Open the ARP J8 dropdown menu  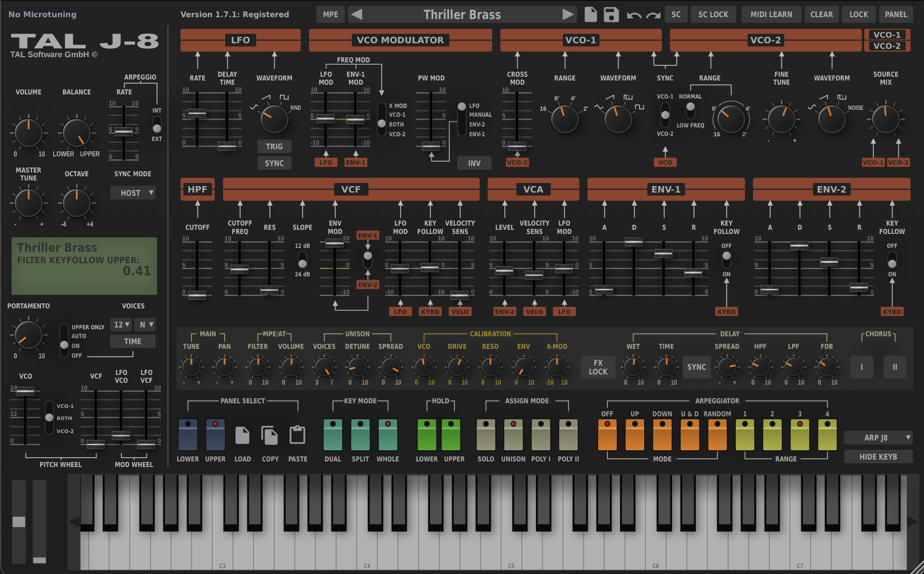point(878,437)
